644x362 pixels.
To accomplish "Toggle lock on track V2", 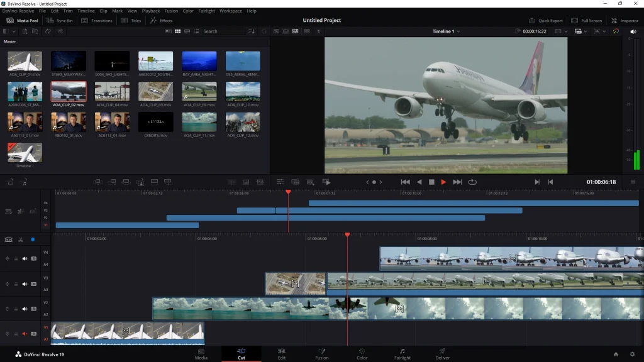I will click(16, 309).
